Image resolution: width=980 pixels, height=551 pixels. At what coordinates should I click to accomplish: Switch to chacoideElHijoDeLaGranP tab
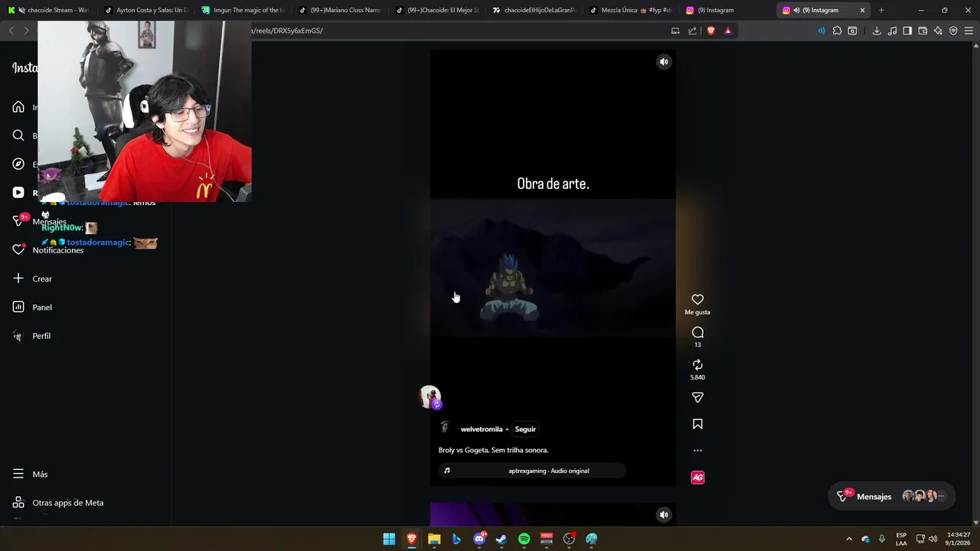tap(534, 10)
